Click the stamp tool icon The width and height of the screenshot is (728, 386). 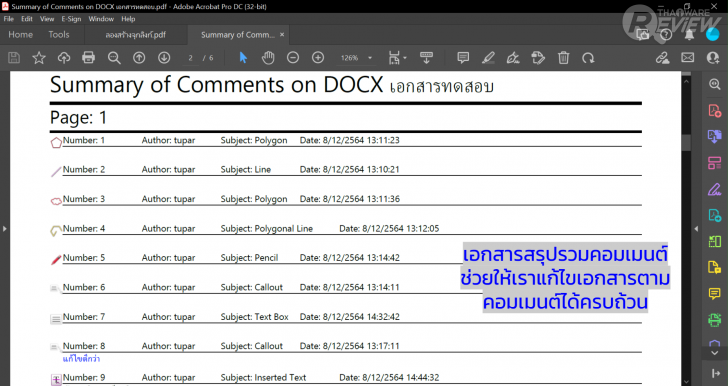point(538,58)
